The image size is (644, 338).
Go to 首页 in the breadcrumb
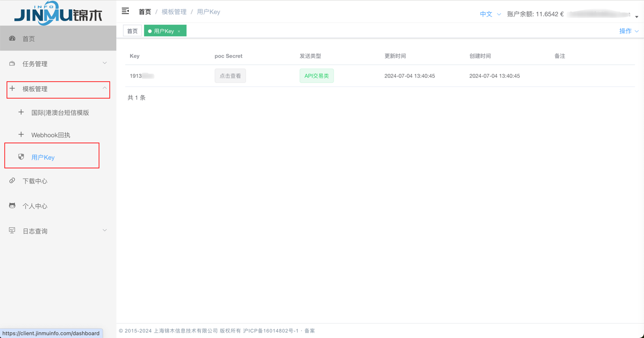point(145,12)
